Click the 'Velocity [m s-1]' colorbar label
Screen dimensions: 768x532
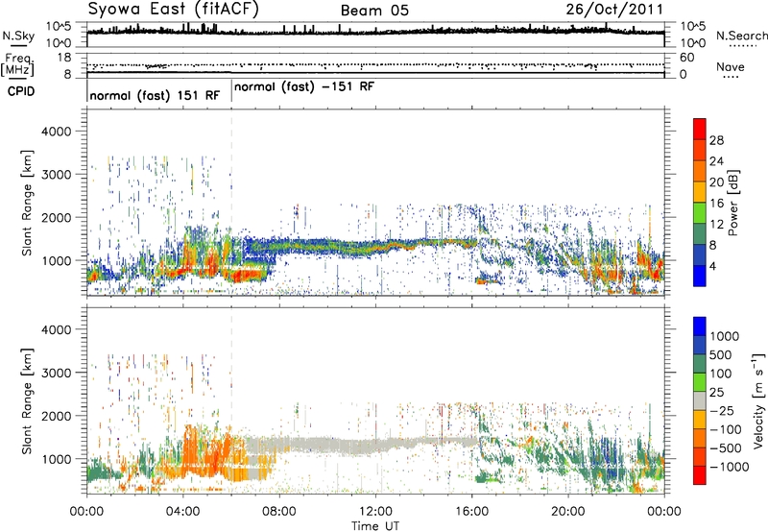[758, 400]
